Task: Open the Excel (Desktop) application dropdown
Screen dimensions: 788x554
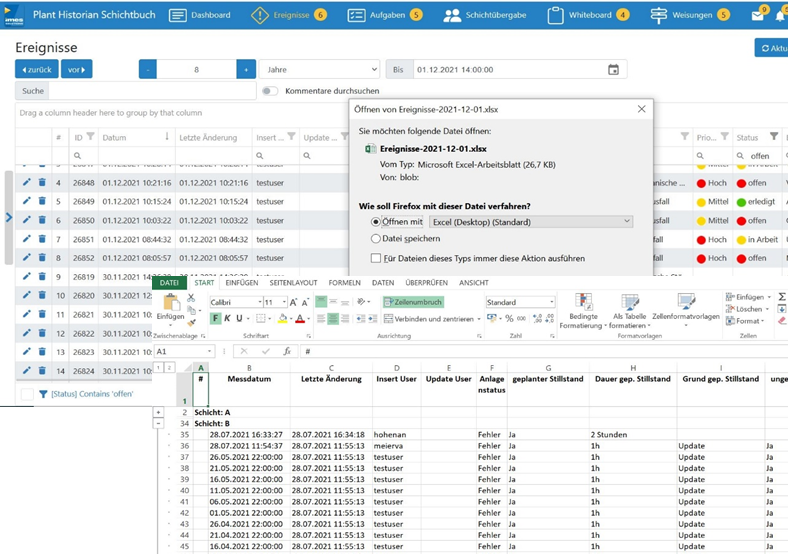Action: (531, 222)
